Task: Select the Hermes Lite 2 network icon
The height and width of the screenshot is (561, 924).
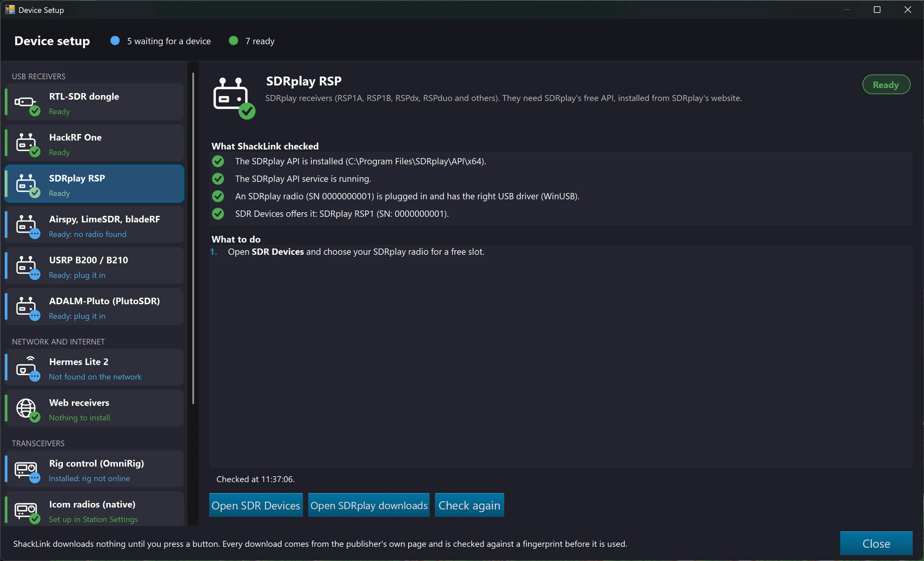Action: (27, 369)
